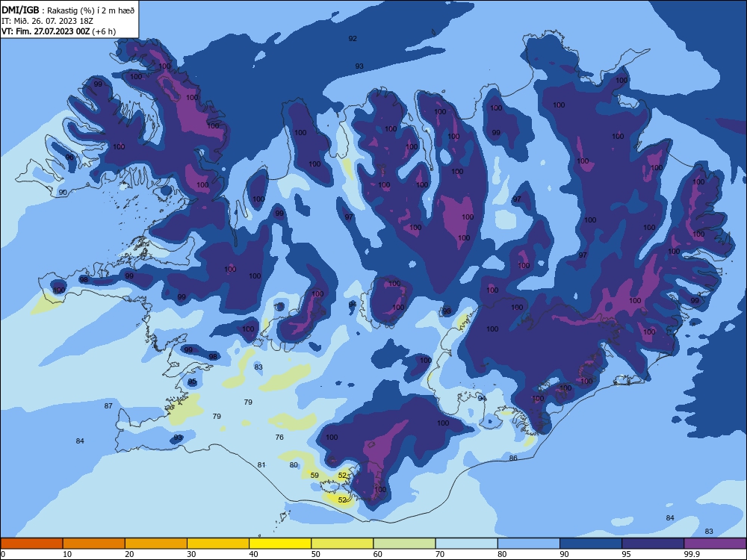This screenshot has height=560, width=747.
Task: Click the 20–30 amber legend swatch
Action: 156,544
